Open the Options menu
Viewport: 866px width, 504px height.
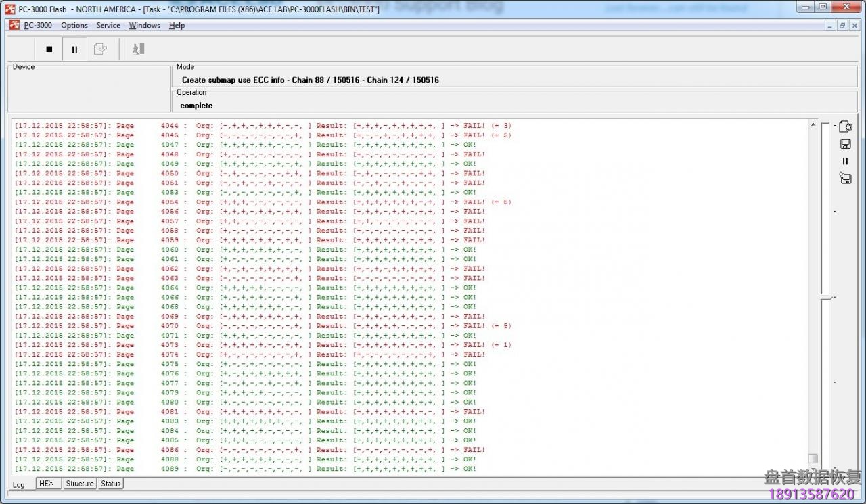click(74, 26)
